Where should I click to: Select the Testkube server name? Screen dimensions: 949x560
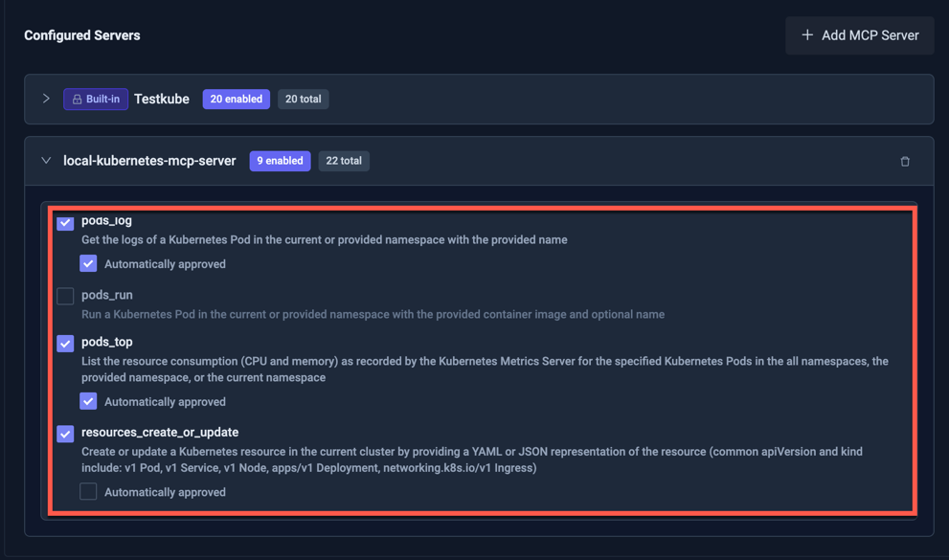(161, 99)
